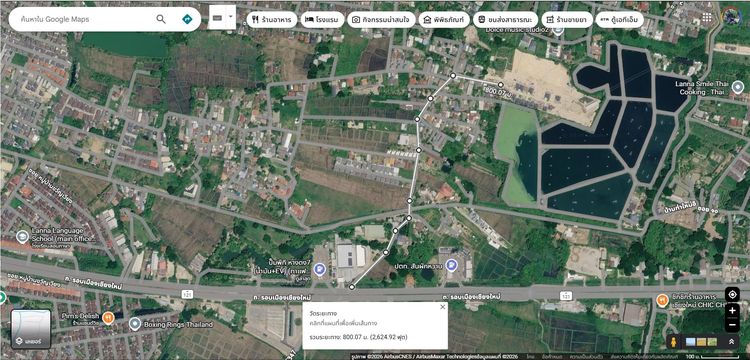Image resolution: width=750 pixels, height=360 pixels.
Task: Select the ขนส่งสาธารณะ (transit) chip
Action: (x=506, y=20)
